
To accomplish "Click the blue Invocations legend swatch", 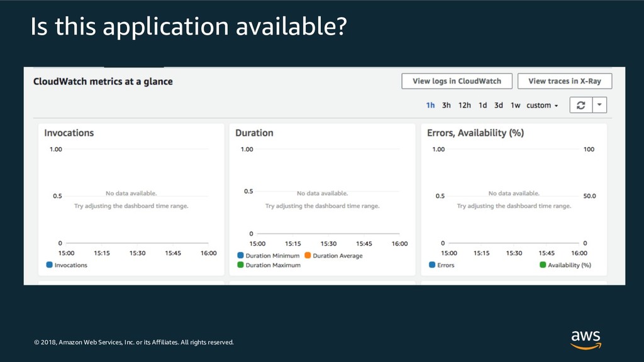I will click(x=49, y=265).
